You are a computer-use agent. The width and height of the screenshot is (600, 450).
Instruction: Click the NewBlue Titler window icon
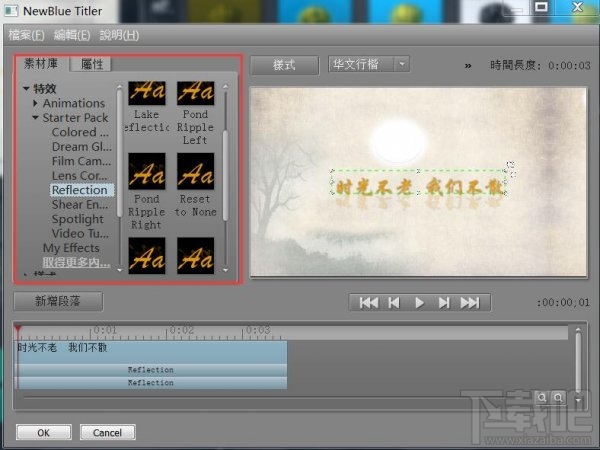click(11, 10)
